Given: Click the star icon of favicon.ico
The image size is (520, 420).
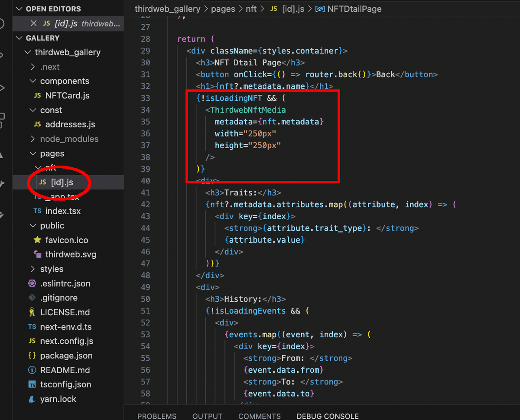Looking at the screenshot, I should [x=37, y=240].
